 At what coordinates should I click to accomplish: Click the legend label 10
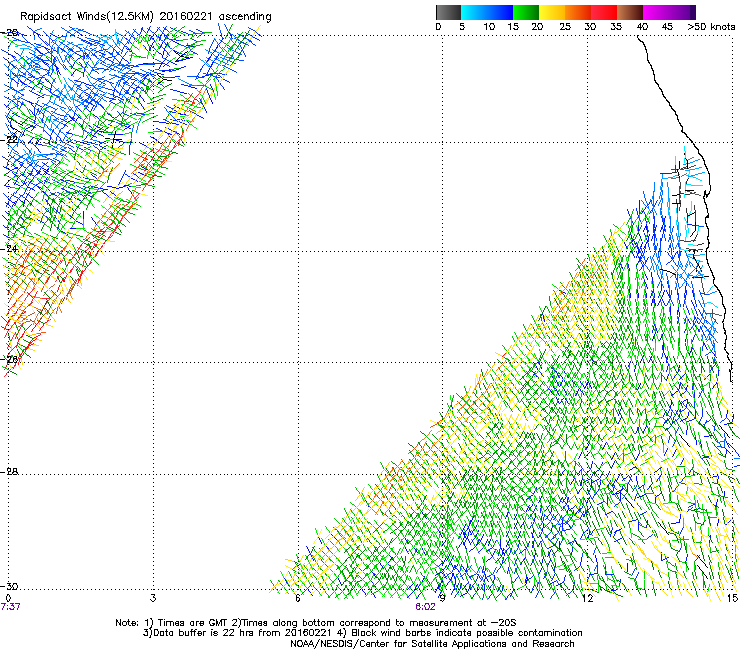[x=489, y=27]
